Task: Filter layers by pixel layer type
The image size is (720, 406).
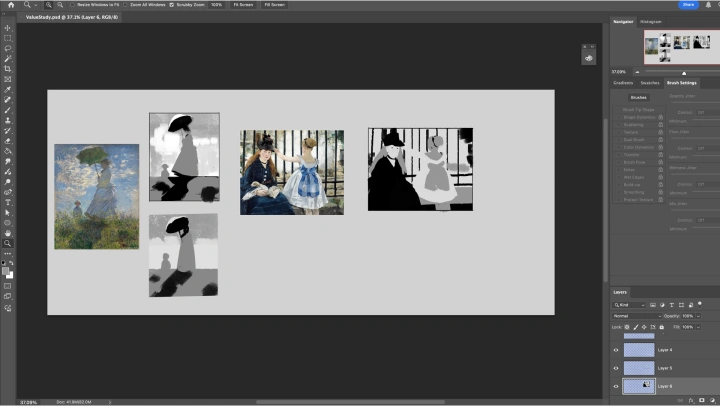Action: pos(652,305)
